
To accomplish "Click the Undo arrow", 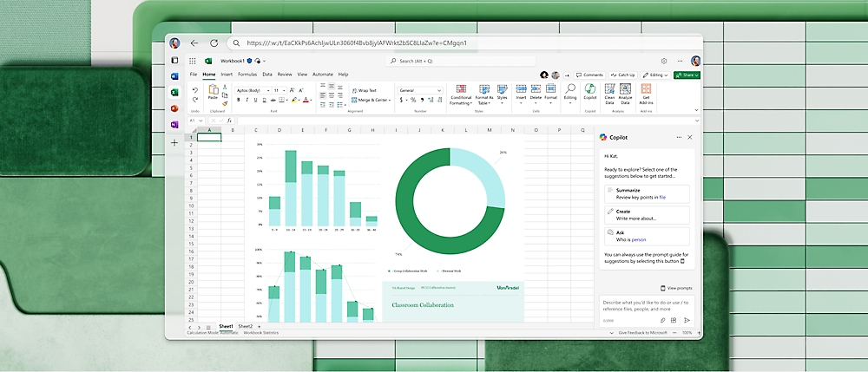I will click(x=194, y=90).
